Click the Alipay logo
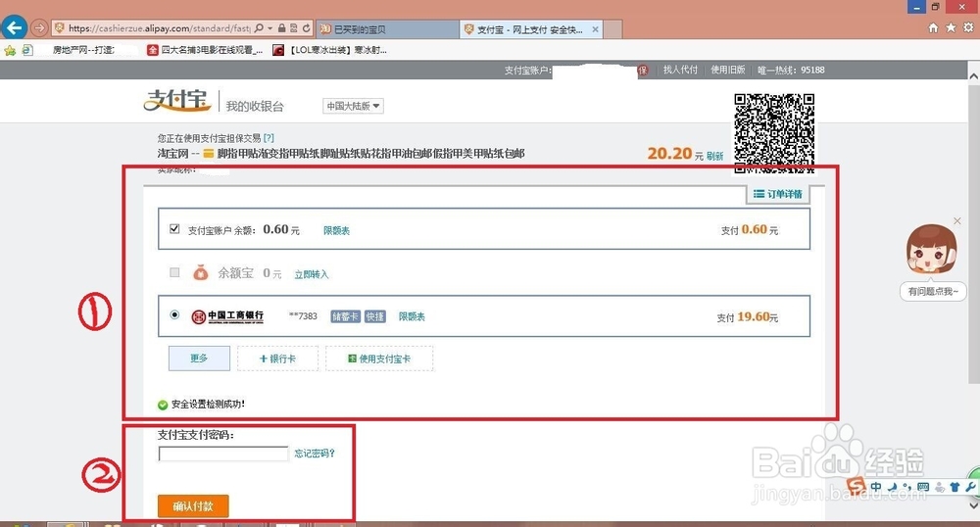 [x=177, y=101]
